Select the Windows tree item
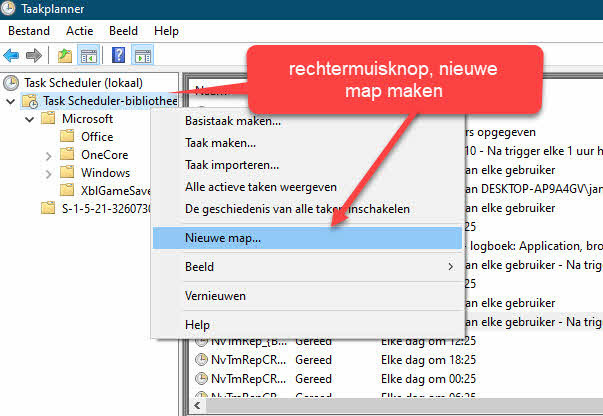Screen dimensions: 603x416 [105, 173]
